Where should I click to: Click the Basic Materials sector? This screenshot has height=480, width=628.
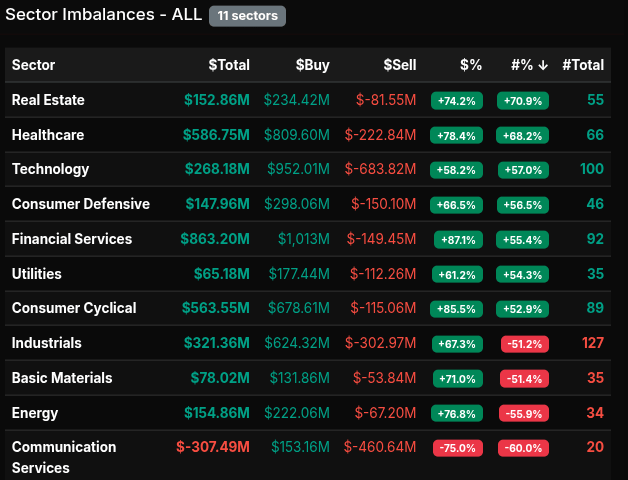point(62,378)
